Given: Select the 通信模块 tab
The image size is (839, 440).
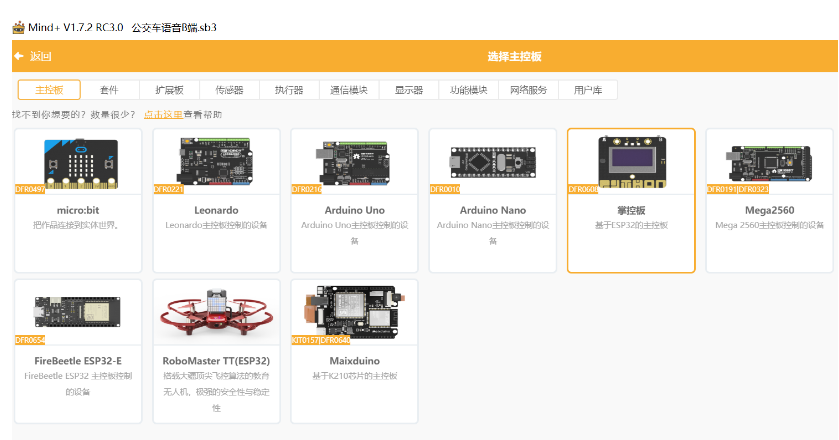Looking at the screenshot, I should [x=349, y=90].
